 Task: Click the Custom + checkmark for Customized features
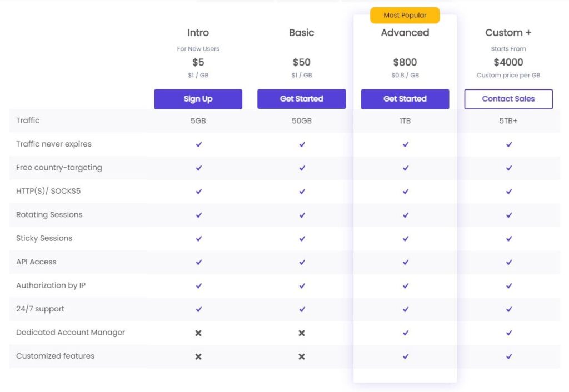point(509,356)
